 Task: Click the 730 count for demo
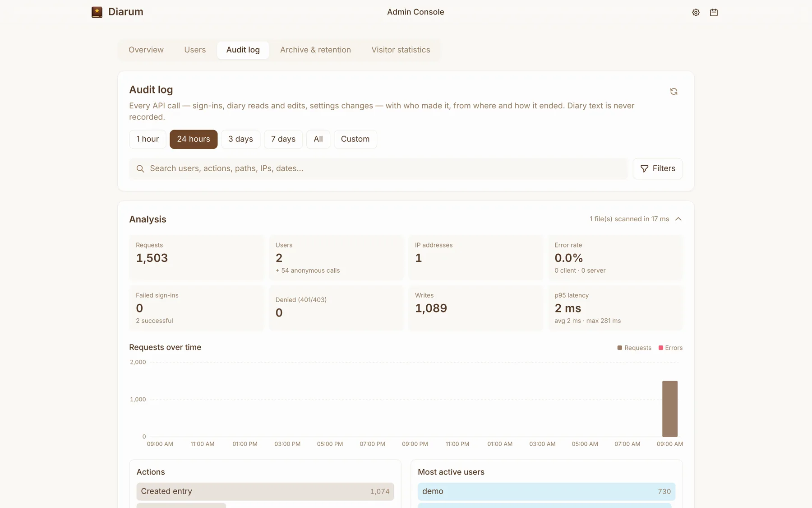pyautogui.click(x=664, y=491)
